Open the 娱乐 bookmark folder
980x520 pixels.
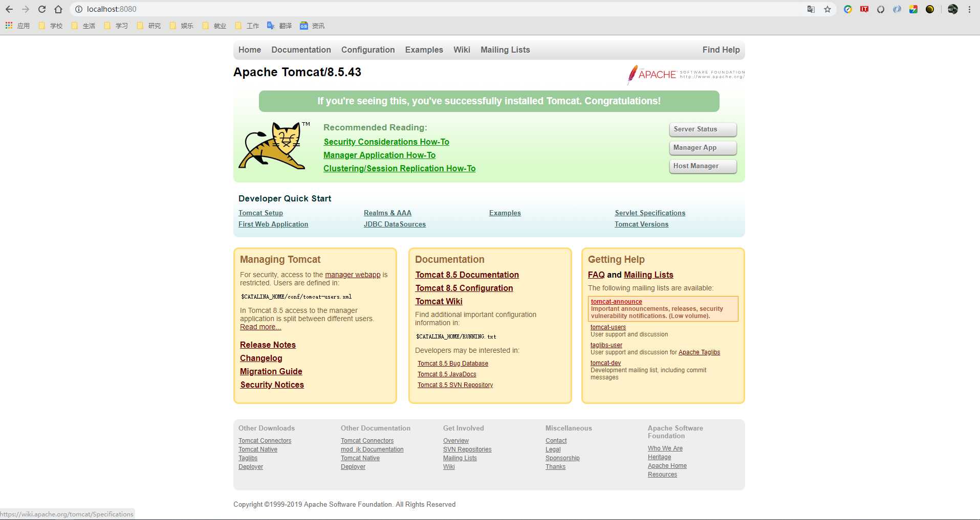click(x=182, y=26)
